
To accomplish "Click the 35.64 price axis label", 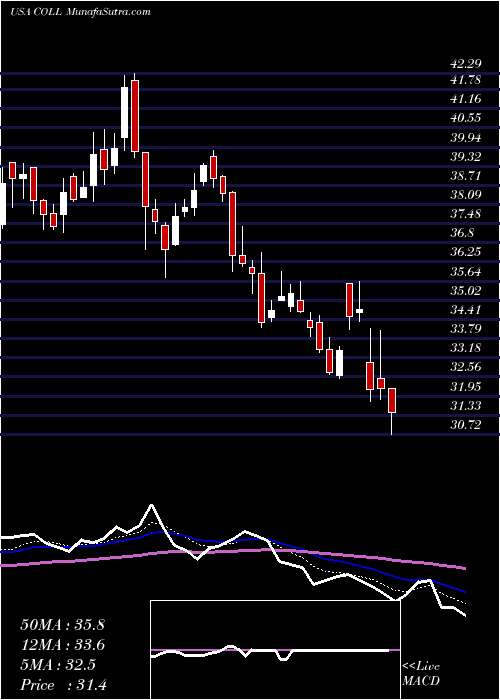I will pos(466,271).
